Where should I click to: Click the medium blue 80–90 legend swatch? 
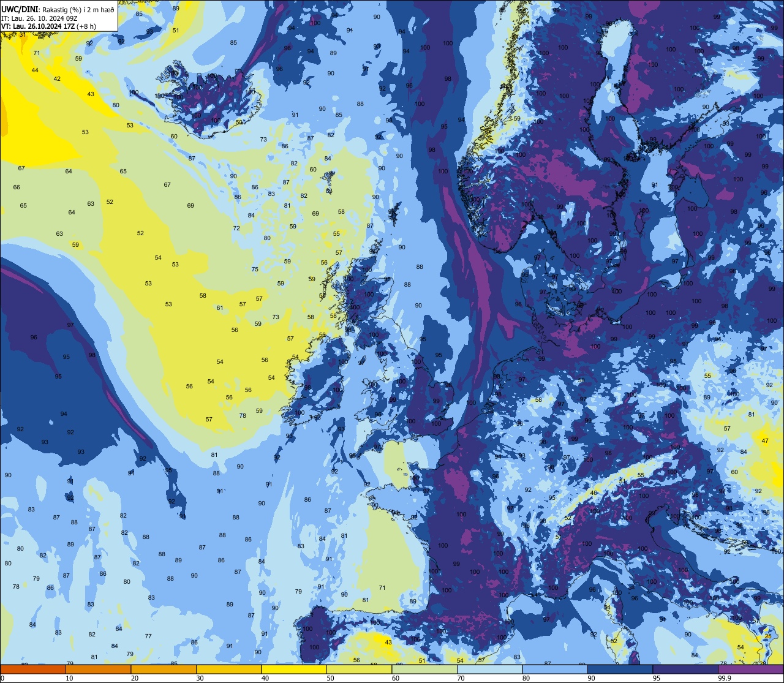click(554, 669)
